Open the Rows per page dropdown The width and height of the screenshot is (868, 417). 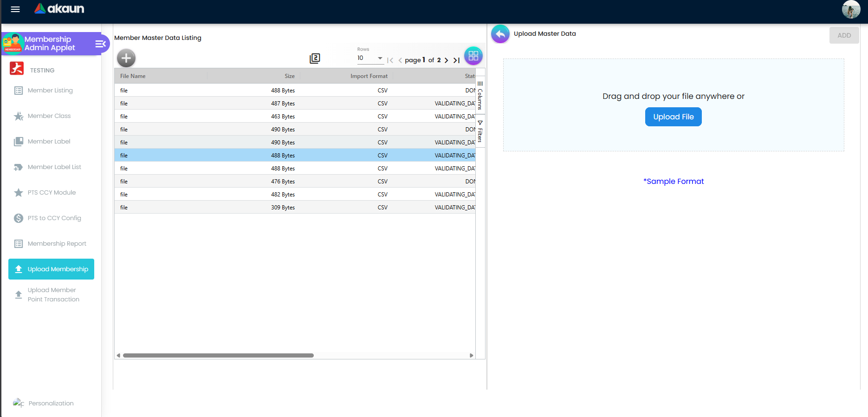pyautogui.click(x=370, y=58)
